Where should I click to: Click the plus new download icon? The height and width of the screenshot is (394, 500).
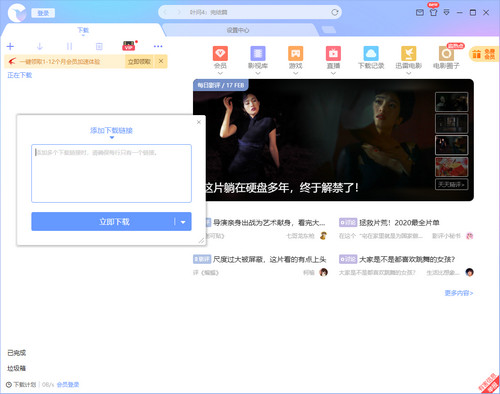click(x=10, y=46)
